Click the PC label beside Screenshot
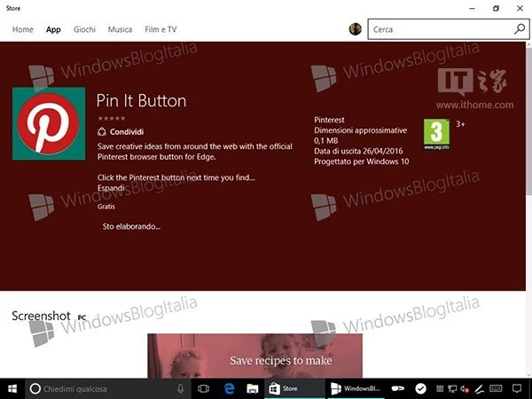Screen dimensions: 532x399 pos(82,317)
